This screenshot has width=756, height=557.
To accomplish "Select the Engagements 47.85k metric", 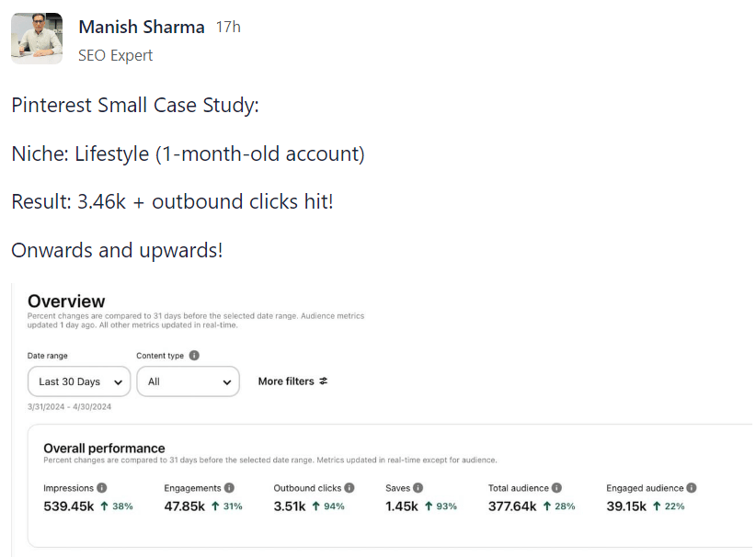I will 184,506.
